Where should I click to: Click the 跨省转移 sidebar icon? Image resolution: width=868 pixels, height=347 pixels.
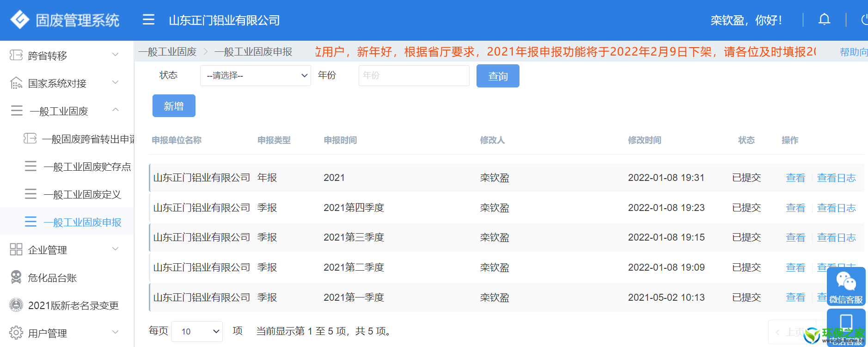[16, 55]
